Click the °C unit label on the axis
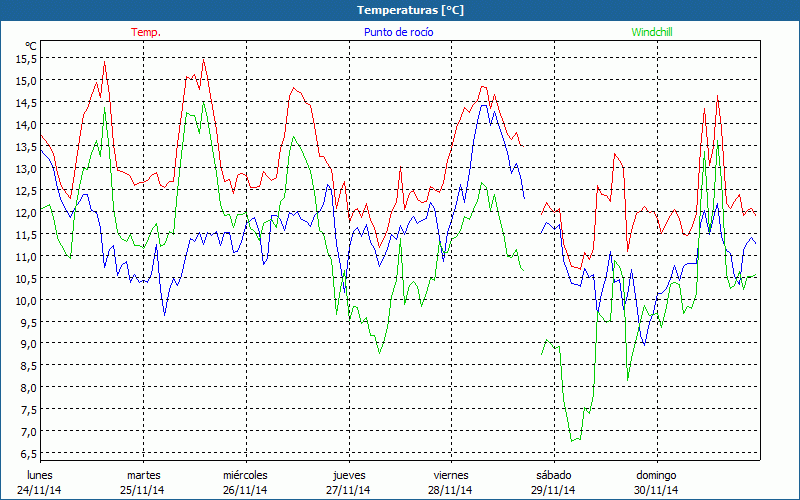The width and height of the screenshot is (800, 500). click(x=31, y=46)
